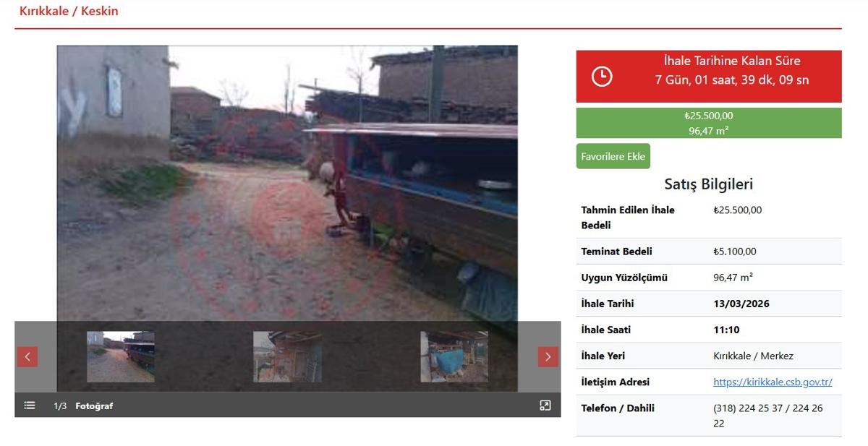Screen dimensions: 868x446
Task: Click the Kırıkkale / Keskin heading
Action: (x=69, y=11)
